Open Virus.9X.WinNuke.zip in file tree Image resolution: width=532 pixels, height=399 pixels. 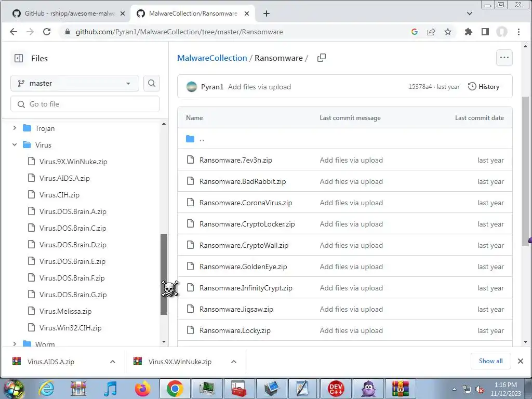pyautogui.click(x=73, y=162)
